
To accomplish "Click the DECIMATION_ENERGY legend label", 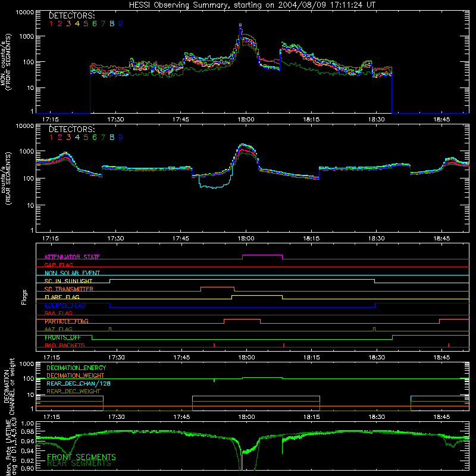I will coord(76,368).
